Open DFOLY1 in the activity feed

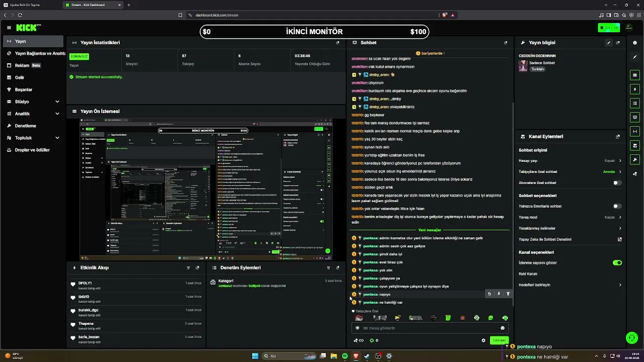[85, 283]
